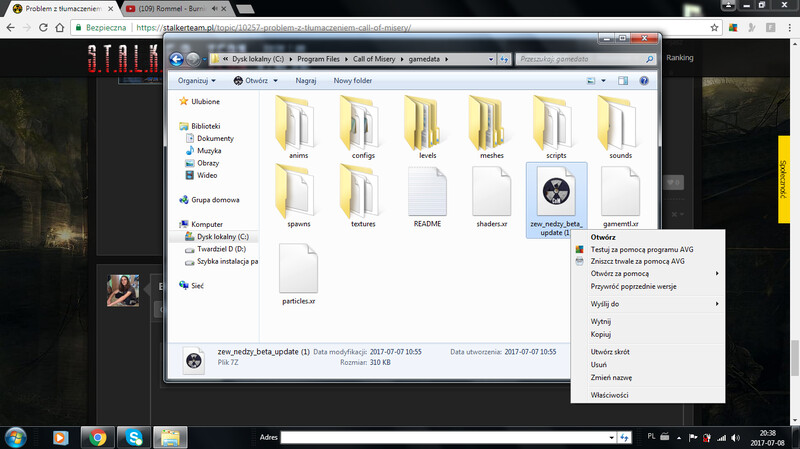Open Google Chrome from the taskbar
This screenshot has height=449, width=800.
(98, 437)
